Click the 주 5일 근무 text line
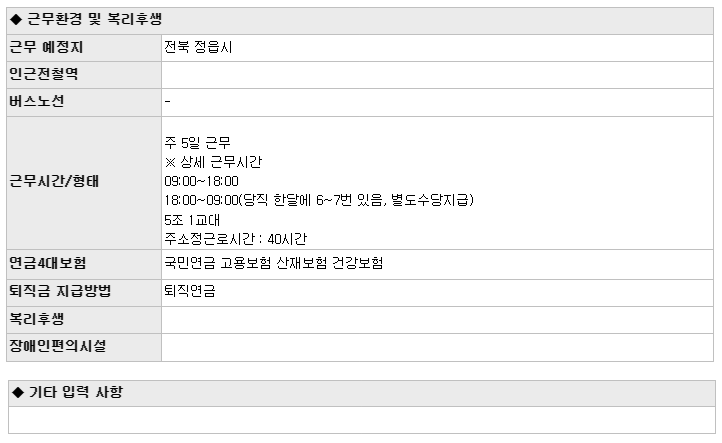 (197, 143)
